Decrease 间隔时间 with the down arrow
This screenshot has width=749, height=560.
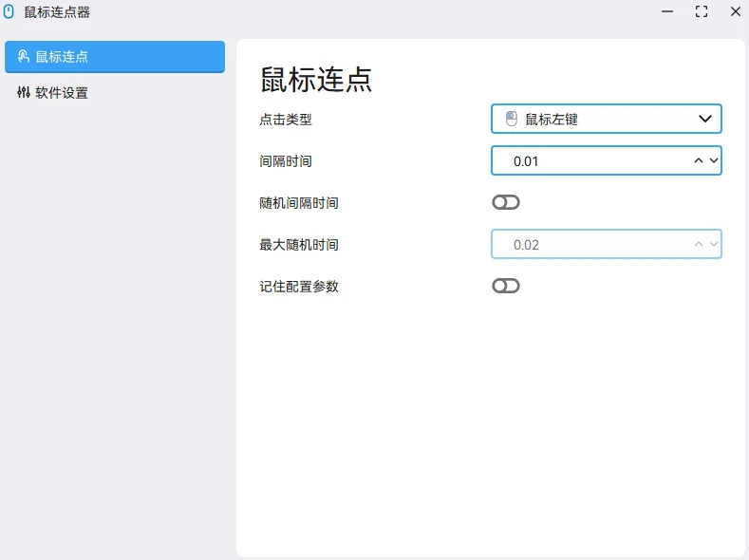coord(714,161)
